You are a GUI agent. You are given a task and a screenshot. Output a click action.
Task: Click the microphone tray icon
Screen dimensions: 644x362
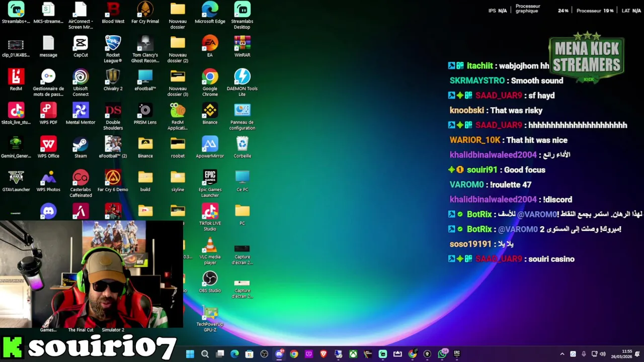point(584,354)
